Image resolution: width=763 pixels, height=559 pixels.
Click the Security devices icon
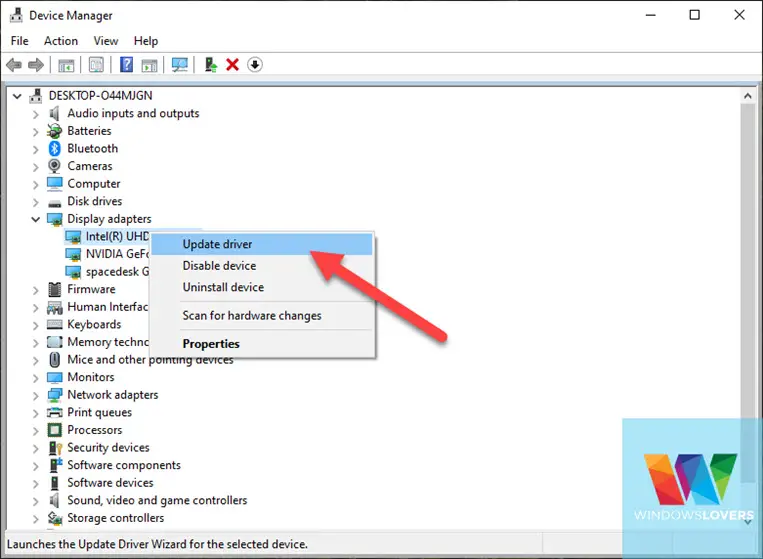click(55, 448)
